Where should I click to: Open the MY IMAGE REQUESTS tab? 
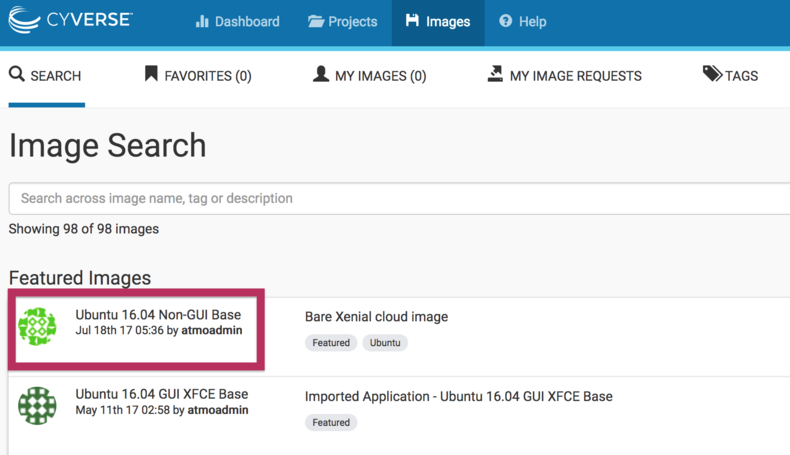click(565, 76)
